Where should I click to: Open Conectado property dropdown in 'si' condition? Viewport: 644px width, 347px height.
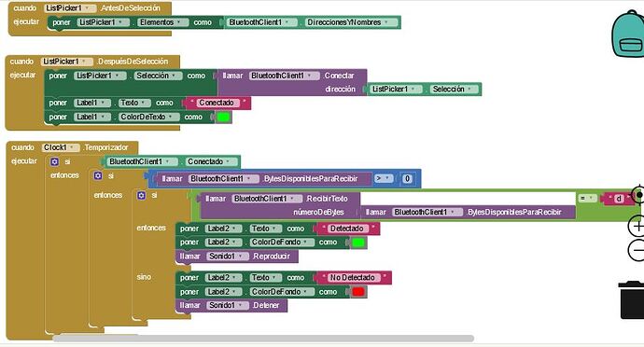[x=211, y=161]
